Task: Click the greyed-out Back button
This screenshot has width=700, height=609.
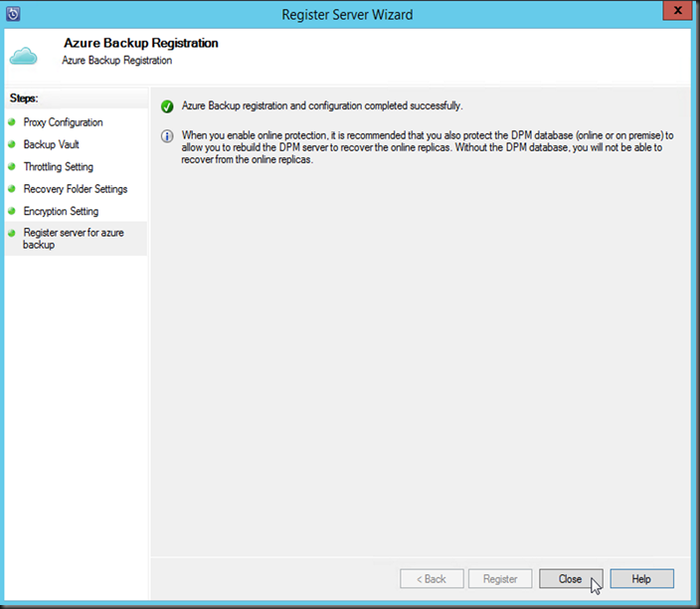Action: click(x=432, y=578)
